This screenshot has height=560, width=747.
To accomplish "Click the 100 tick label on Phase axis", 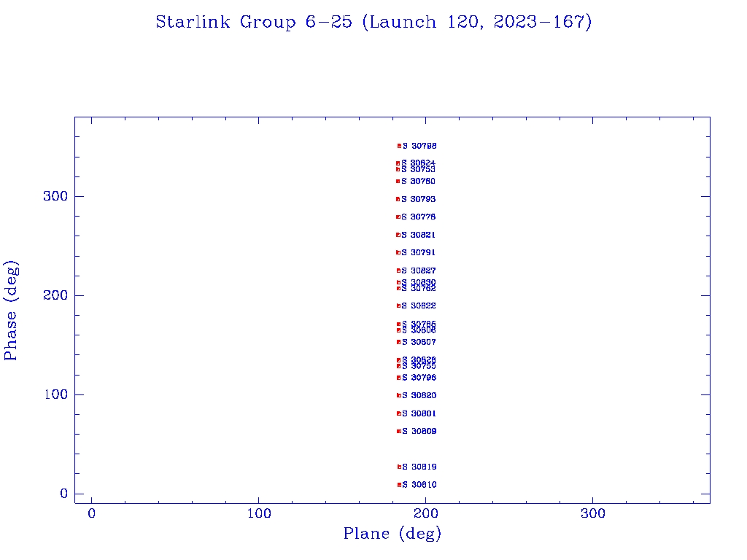I will pyautogui.click(x=55, y=394).
